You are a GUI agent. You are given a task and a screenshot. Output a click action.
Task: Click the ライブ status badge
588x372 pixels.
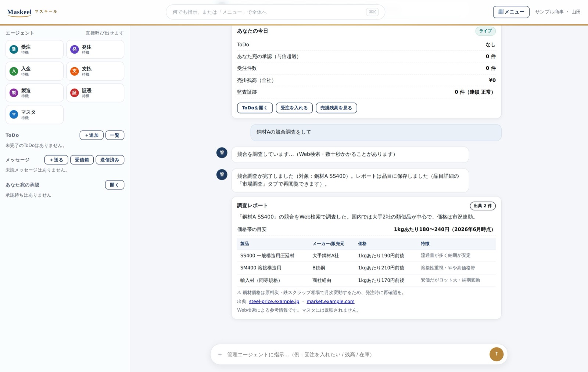485,31
